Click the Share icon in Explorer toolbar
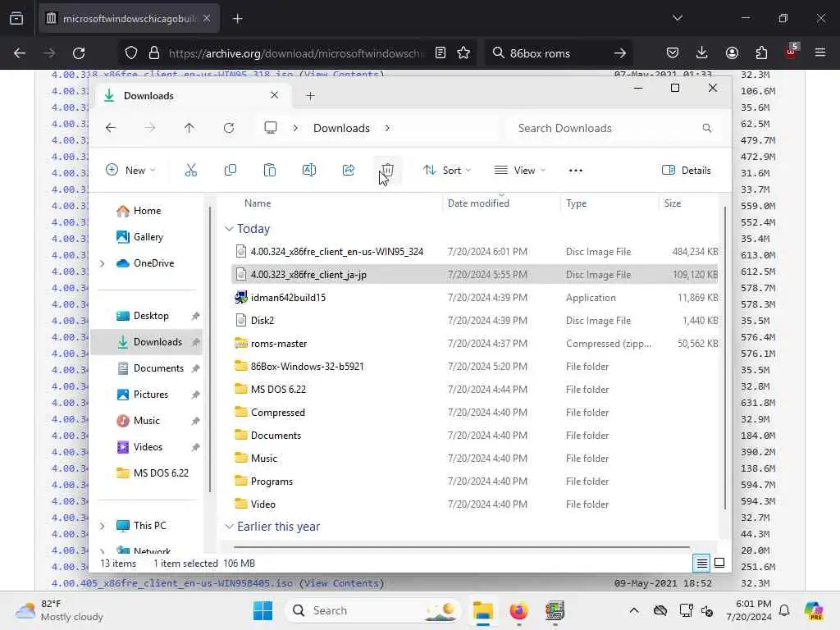Viewport: 840px width, 630px height. point(348,171)
